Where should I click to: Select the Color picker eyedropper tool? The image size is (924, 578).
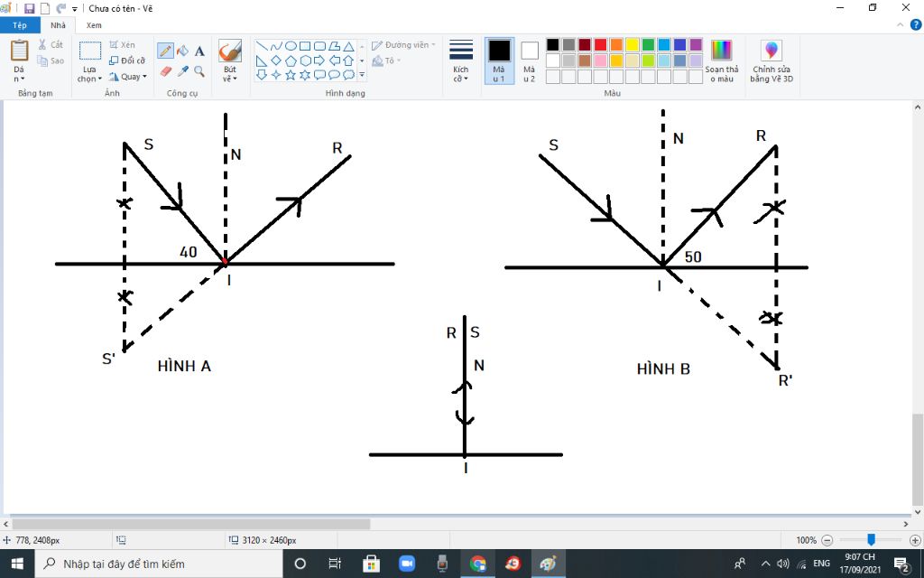point(182,71)
